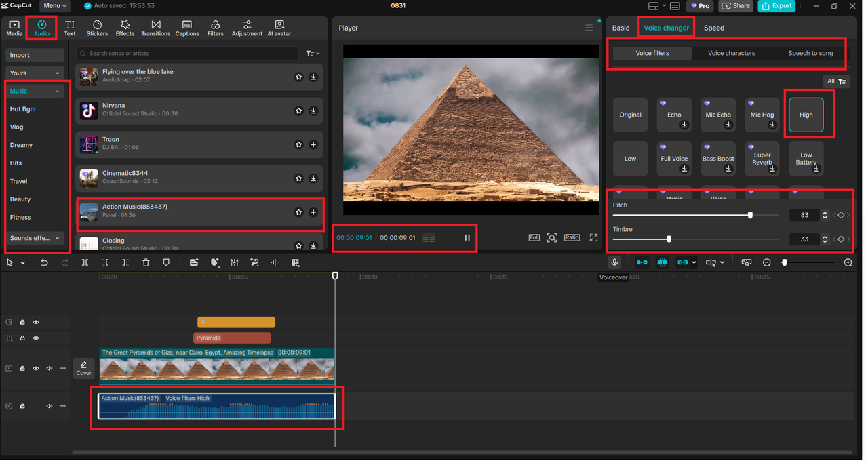Pause the player playback

(x=467, y=238)
